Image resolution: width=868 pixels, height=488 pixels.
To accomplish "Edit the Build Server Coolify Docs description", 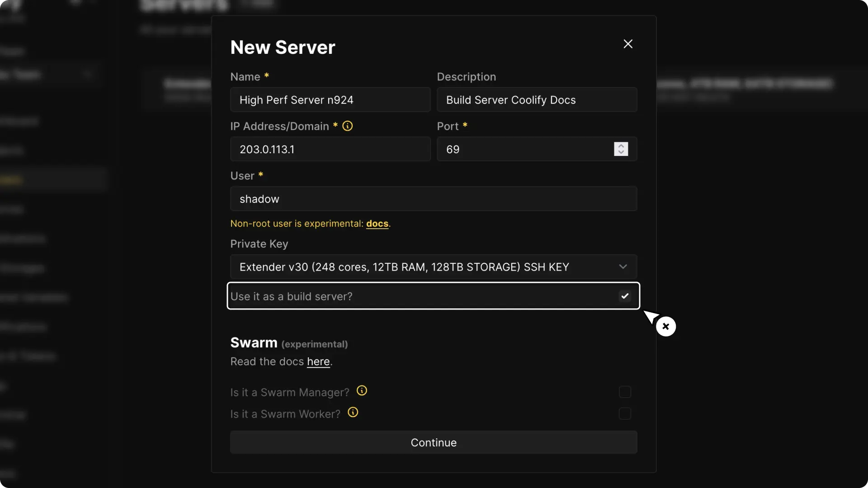I will [537, 100].
